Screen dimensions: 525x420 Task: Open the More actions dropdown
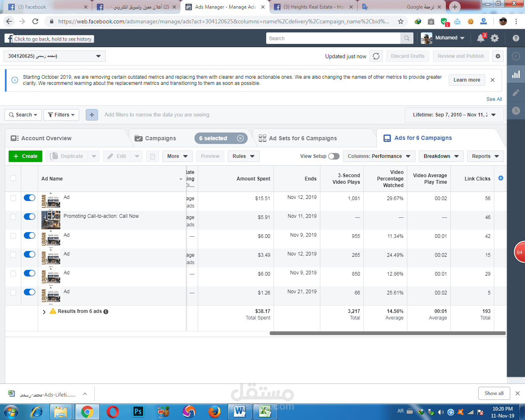point(177,156)
